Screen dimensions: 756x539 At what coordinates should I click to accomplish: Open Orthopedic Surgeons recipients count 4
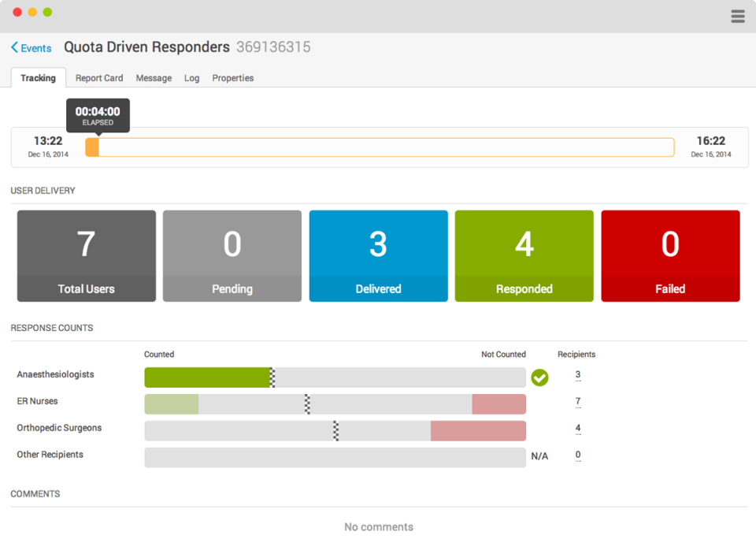(578, 428)
